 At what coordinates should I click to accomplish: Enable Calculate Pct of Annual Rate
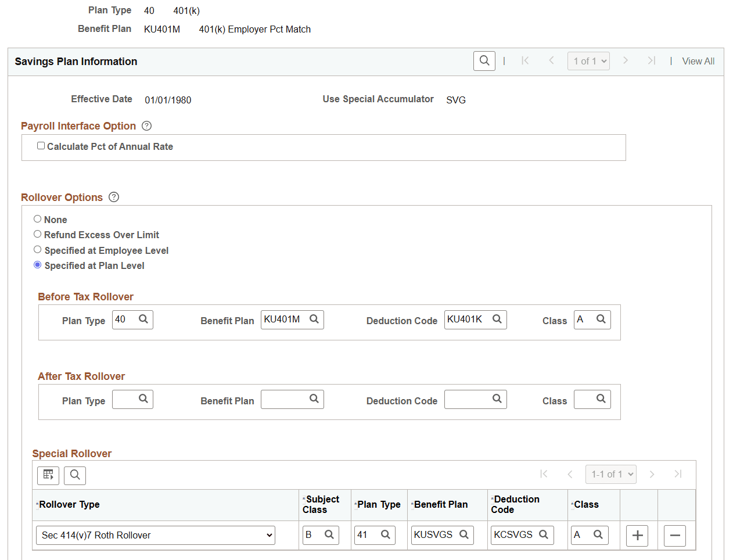41,145
